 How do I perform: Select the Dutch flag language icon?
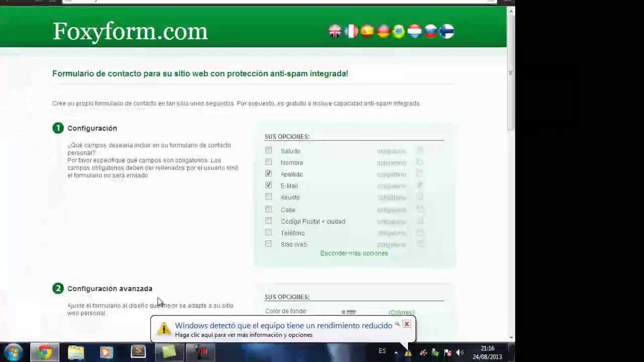415,32
